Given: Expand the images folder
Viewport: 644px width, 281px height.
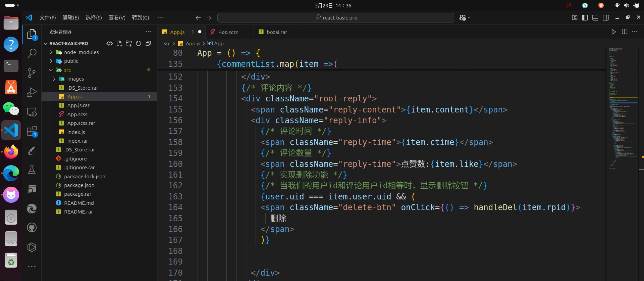Looking at the screenshot, I should [75, 79].
